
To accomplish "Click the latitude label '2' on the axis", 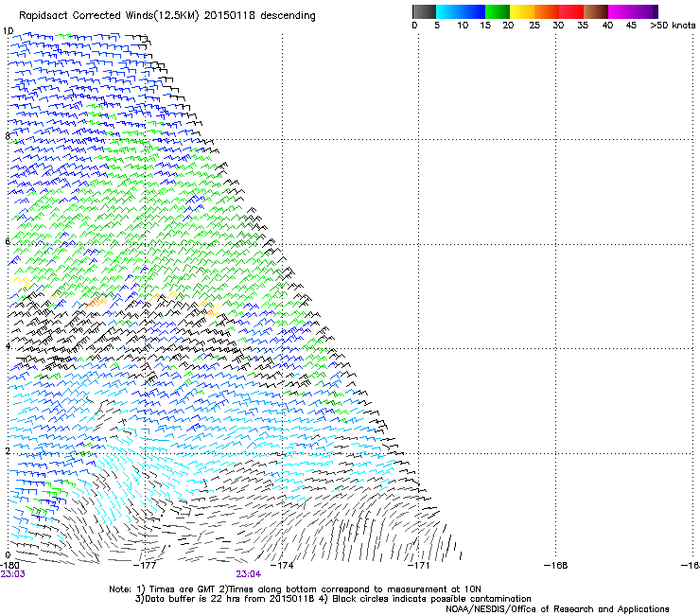I will tap(8, 450).
